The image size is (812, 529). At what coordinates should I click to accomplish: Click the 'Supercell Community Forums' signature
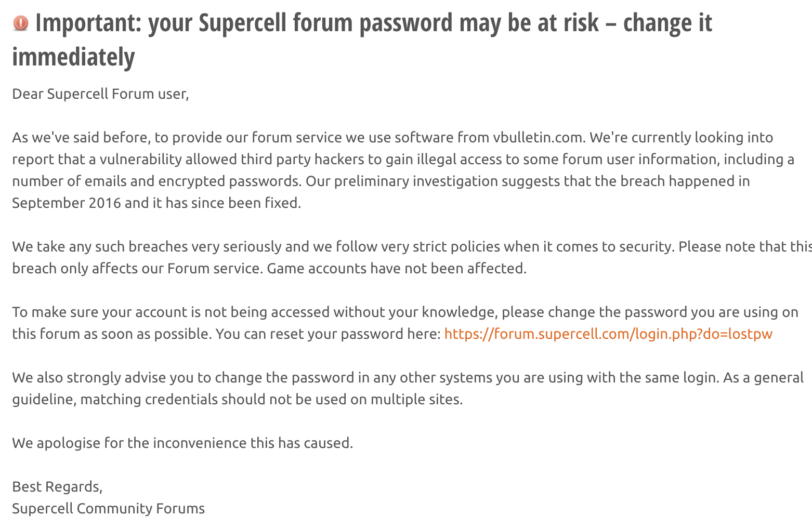click(x=108, y=508)
